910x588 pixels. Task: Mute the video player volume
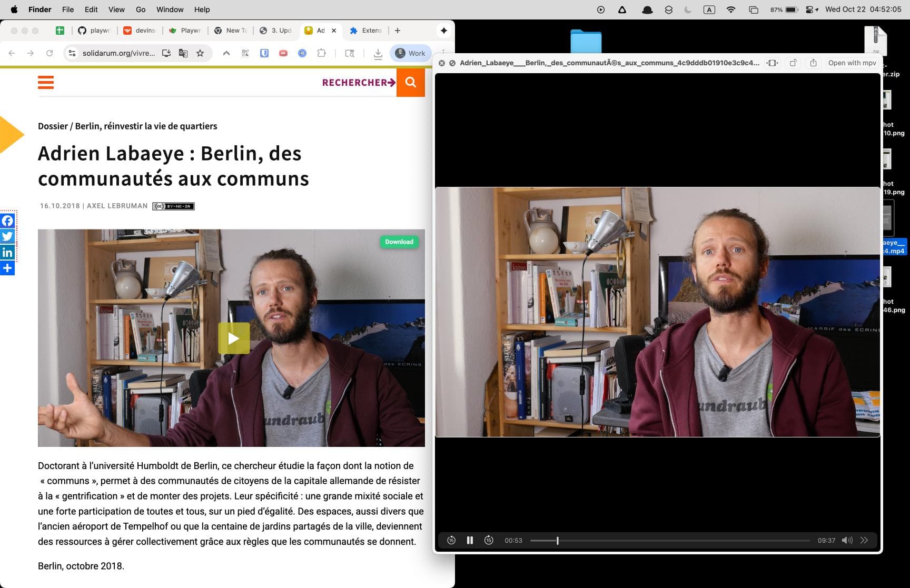(x=847, y=540)
